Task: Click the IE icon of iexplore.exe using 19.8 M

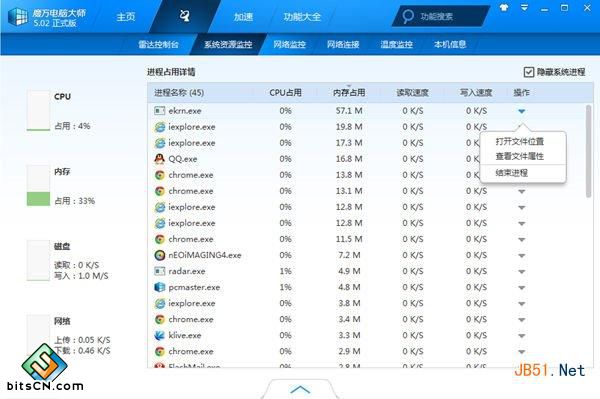Action: point(160,127)
